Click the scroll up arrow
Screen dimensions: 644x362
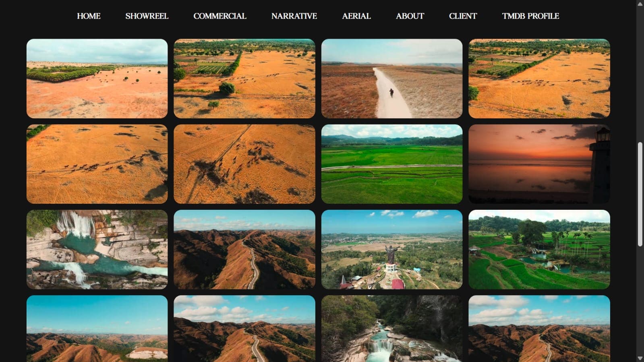[x=640, y=4]
